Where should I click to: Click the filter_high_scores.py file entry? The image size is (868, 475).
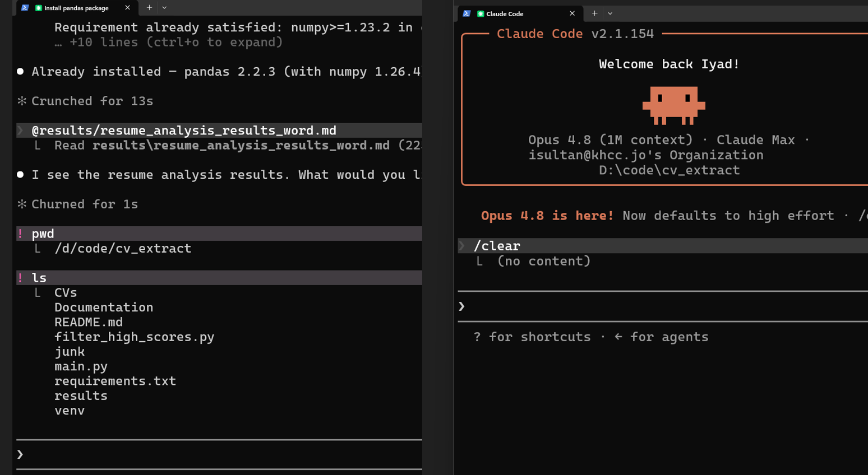135,337
